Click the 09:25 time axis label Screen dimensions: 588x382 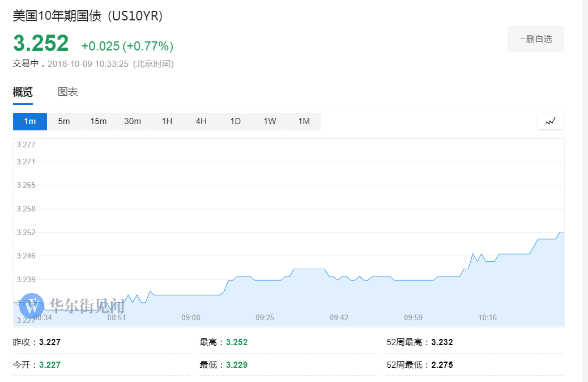[265, 317]
